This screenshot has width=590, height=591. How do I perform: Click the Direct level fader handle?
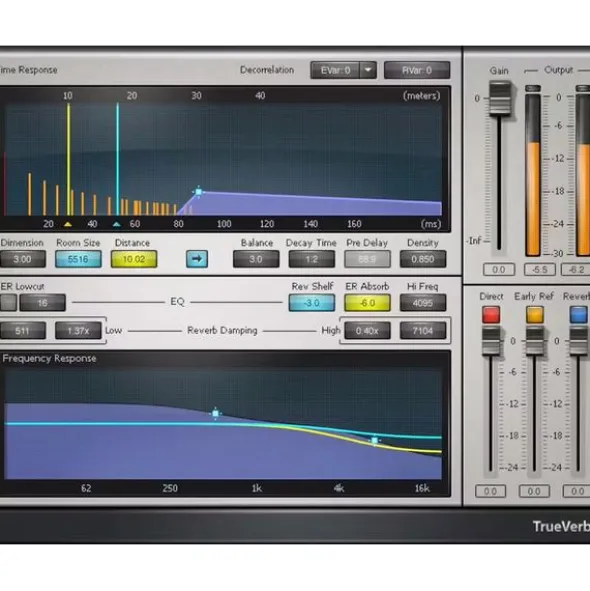(491, 341)
